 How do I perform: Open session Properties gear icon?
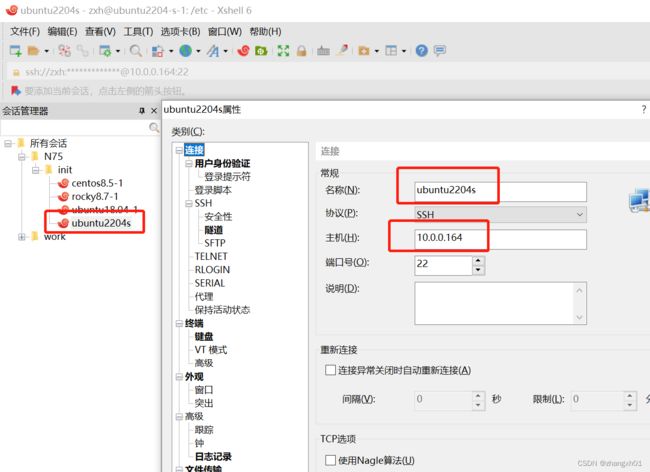(105, 51)
